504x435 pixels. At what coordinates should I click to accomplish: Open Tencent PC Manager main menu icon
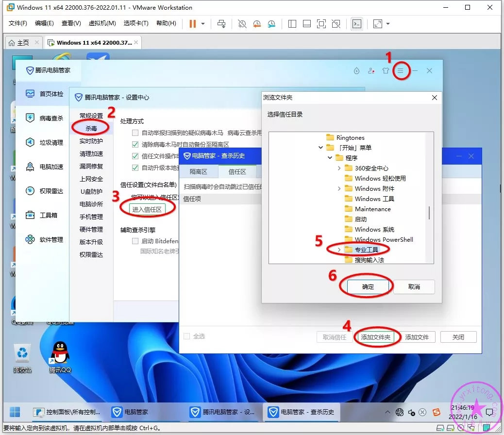401,71
